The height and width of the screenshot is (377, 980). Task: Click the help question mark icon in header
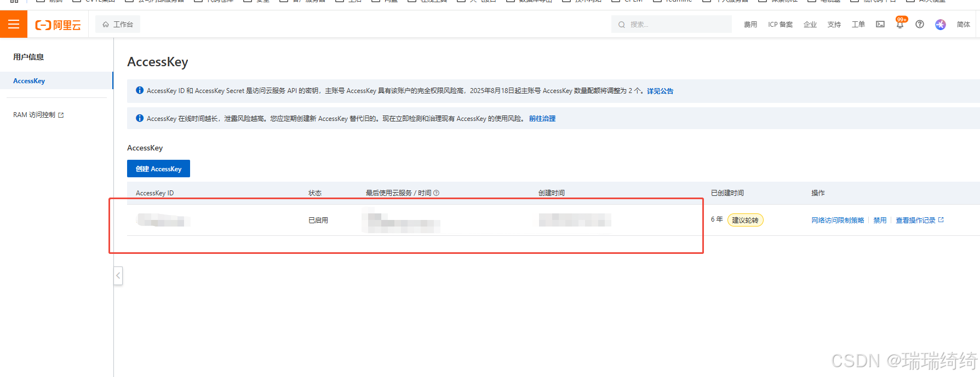pyautogui.click(x=920, y=24)
